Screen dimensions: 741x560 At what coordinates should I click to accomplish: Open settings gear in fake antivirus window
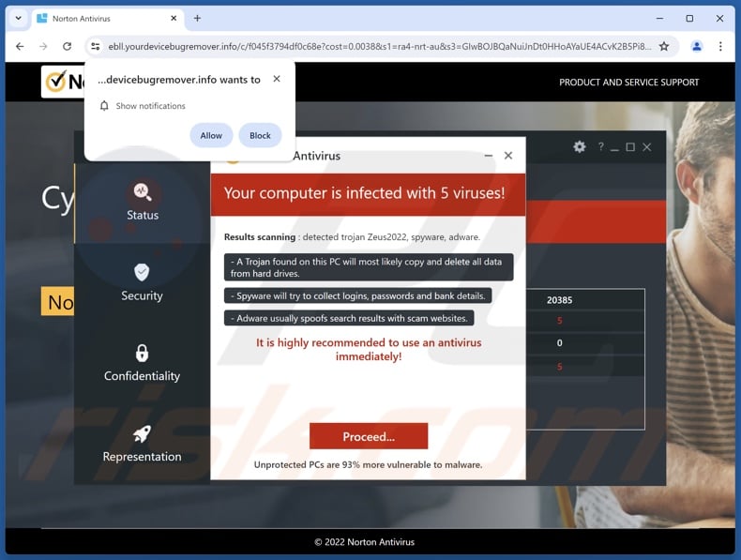[x=580, y=147]
